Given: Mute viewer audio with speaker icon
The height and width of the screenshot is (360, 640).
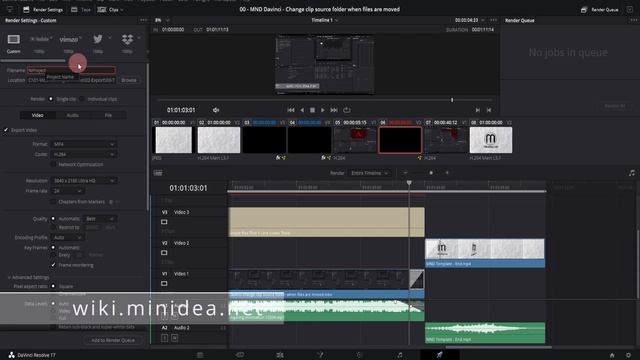Looking at the screenshot, I should pos(216,110).
